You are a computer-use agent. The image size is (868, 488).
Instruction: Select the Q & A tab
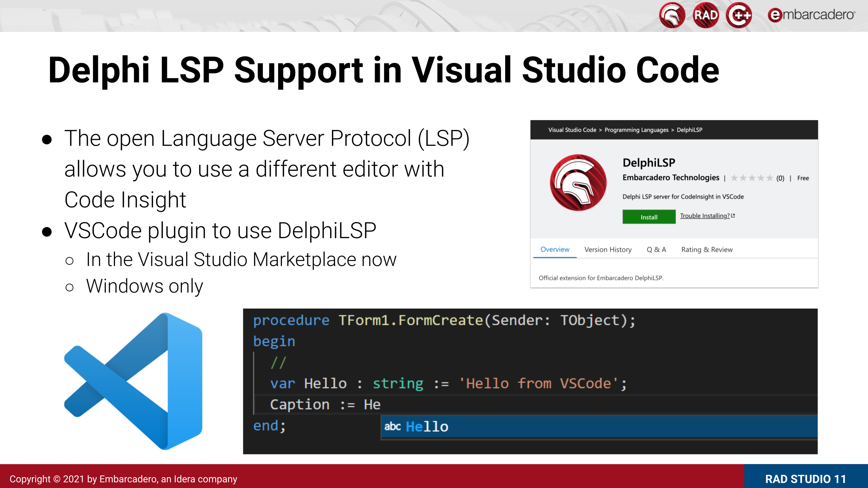click(656, 250)
